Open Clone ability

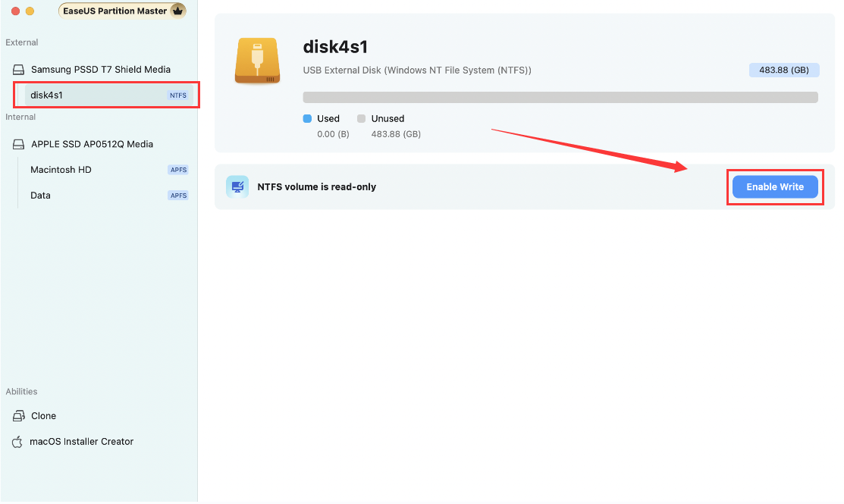[43, 416]
